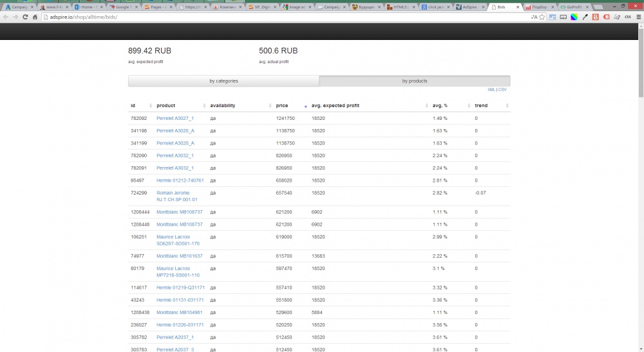Sort table by id column
This screenshot has width=644, height=352.
pyautogui.click(x=140, y=106)
